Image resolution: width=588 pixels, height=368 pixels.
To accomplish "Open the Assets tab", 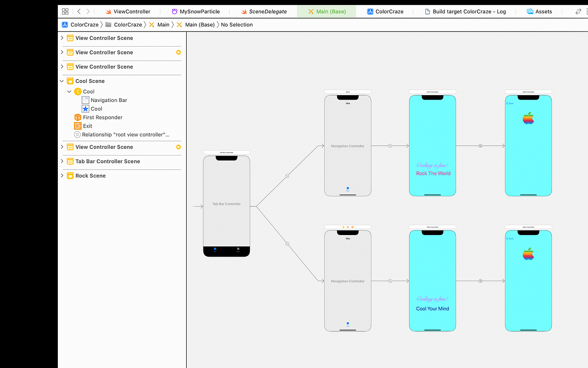I will [x=539, y=10].
